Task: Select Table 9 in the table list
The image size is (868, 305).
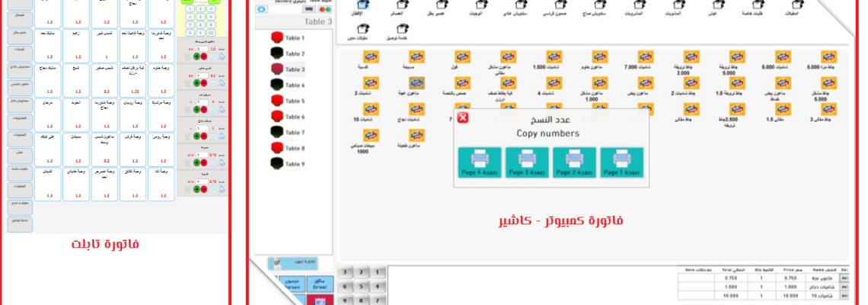Action: coord(288,164)
